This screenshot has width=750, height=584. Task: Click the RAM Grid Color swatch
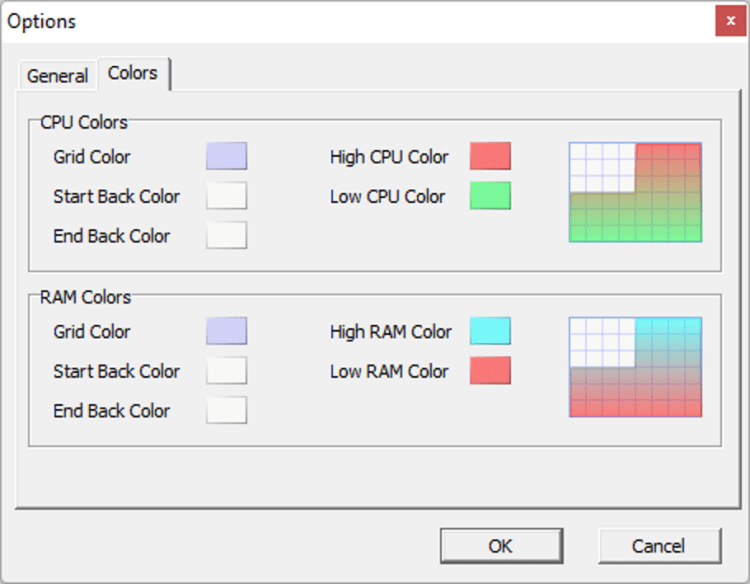tap(226, 331)
